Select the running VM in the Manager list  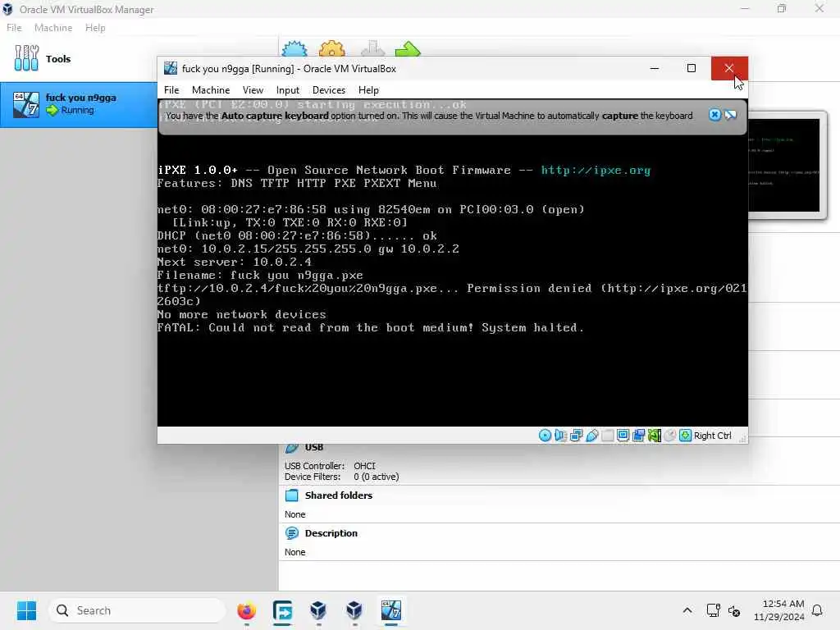[79, 104]
